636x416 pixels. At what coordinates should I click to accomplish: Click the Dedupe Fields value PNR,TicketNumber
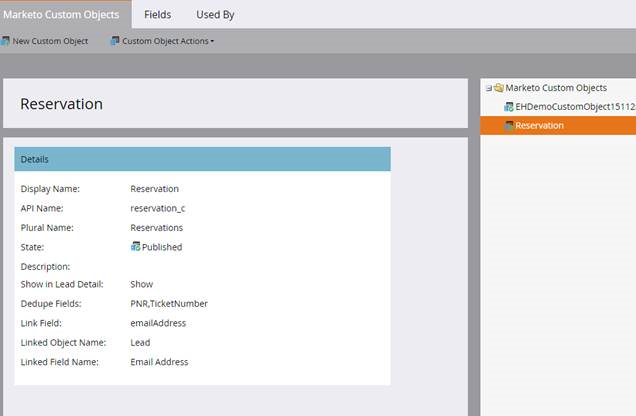coord(169,304)
